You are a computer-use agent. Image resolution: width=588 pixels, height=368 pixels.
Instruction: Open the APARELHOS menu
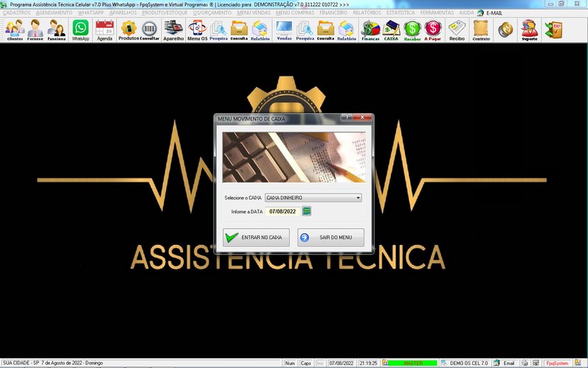(x=123, y=13)
